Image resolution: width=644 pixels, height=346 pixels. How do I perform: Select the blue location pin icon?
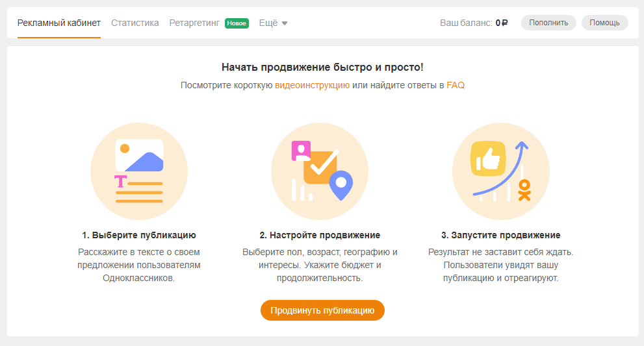[340, 185]
